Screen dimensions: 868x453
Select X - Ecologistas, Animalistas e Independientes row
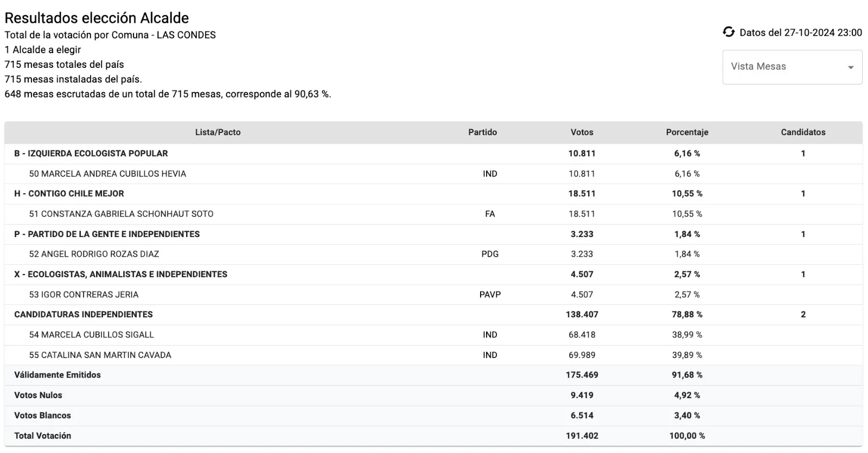point(433,275)
